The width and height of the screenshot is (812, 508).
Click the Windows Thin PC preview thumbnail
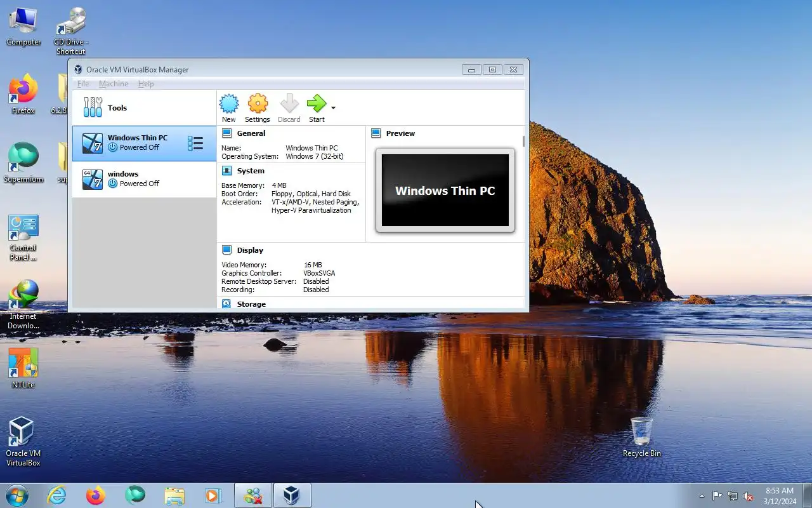coord(445,190)
